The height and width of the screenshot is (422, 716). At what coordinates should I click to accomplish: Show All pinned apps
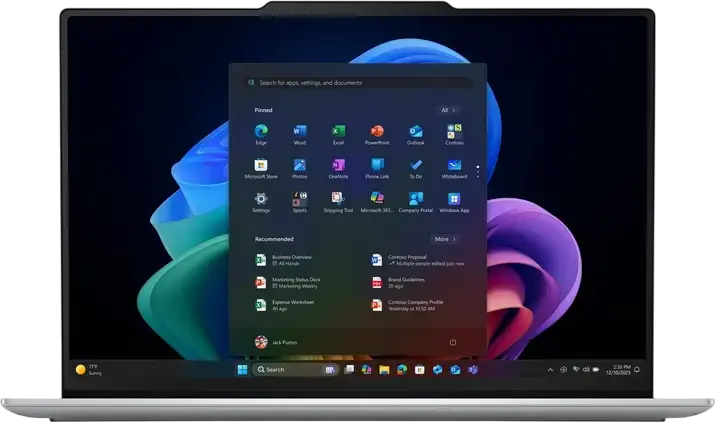point(448,110)
